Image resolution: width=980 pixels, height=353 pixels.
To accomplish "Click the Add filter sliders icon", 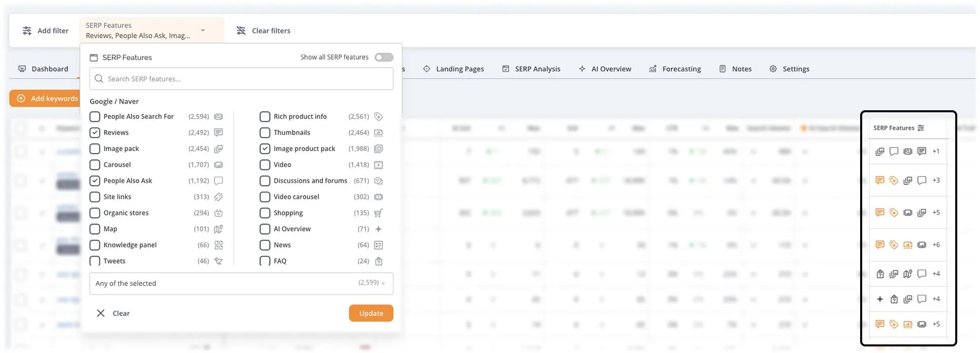I will pyautogui.click(x=27, y=31).
